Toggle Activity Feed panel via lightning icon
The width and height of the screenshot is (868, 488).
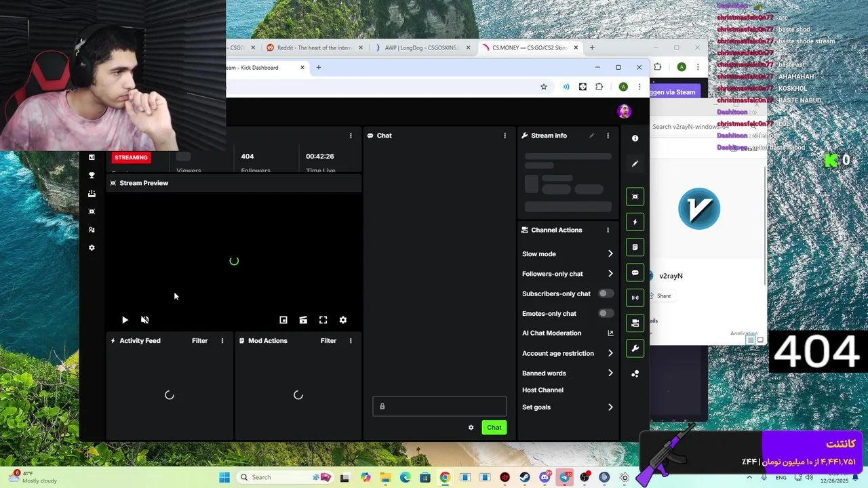tap(635, 222)
